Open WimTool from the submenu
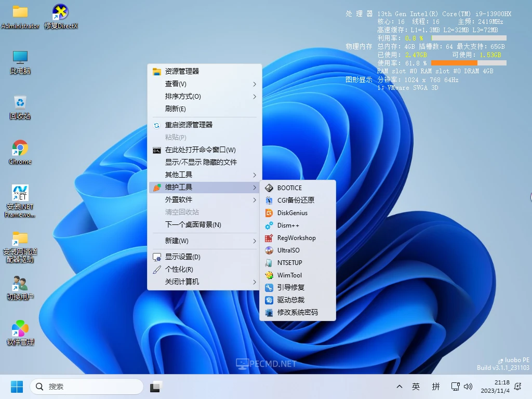Screen dimensions: 532x399 298,275
